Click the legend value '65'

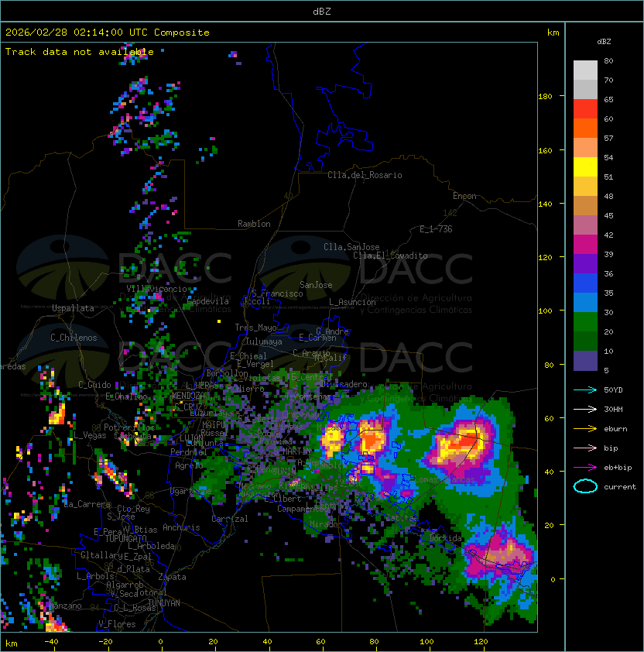(608, 99)
